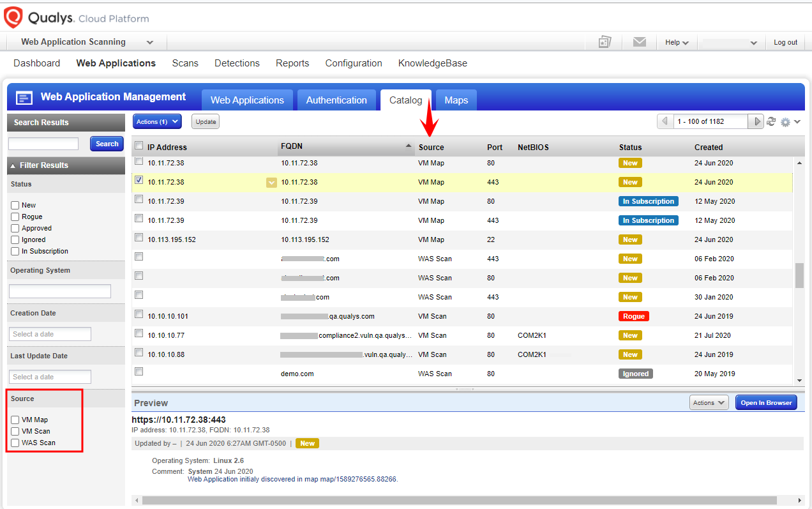Viewport: 812px width, 509px height.
Task: Focus the Operating System filter field
Action: [x=60, y=291]
